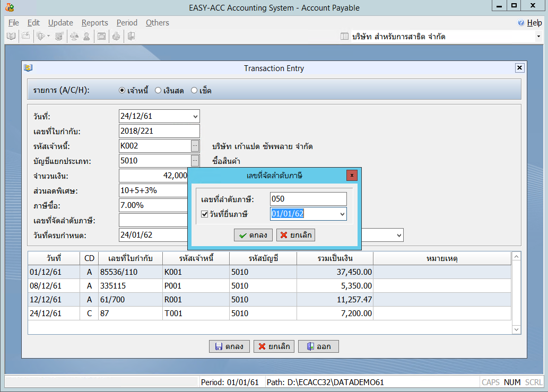Open the 24/12/61 date dropdown
548x392 pixels.
(195, 116)
